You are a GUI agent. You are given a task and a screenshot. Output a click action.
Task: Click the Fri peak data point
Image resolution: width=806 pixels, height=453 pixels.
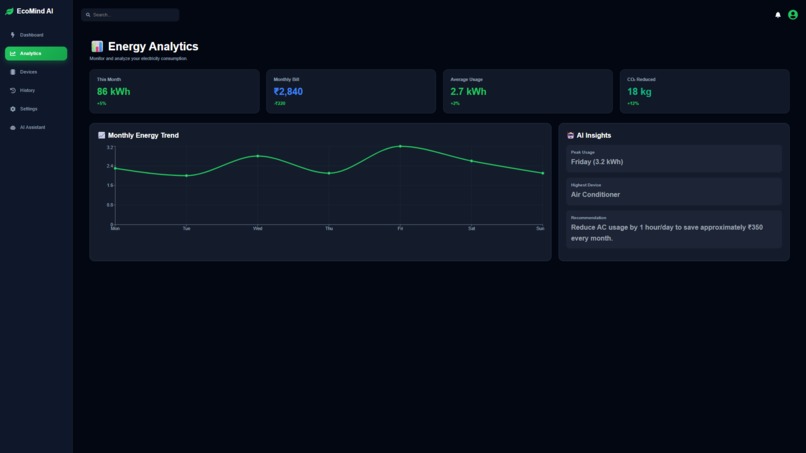pyautogui.click(x=400, y=147)
